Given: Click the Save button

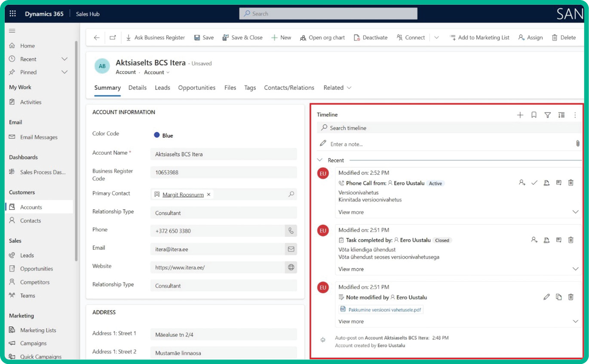Looking at the screenshot, I should 204,38.
